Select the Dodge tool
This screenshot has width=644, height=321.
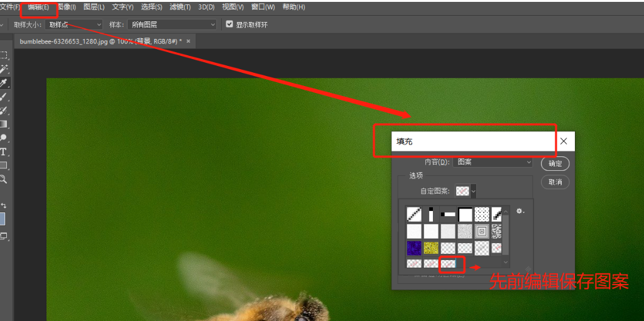pyautogui.click(x=3, y=138)
